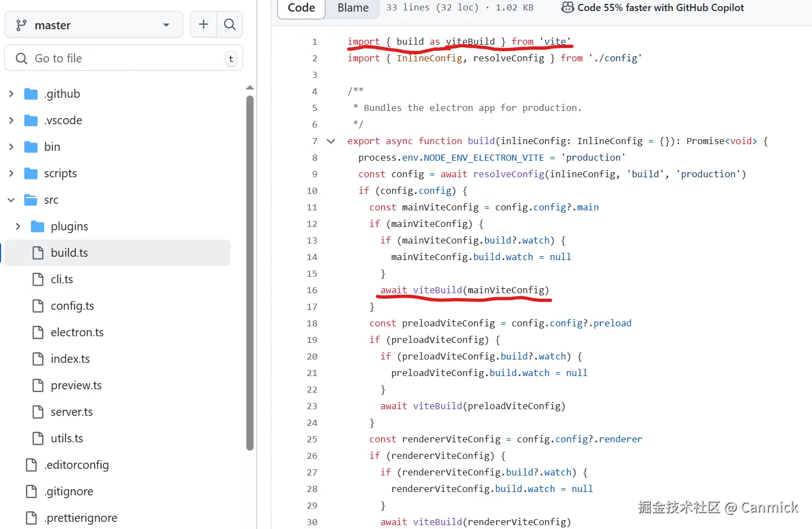Click the branch icon in master selector
This screenshot has width=812, height=529.
22,25
